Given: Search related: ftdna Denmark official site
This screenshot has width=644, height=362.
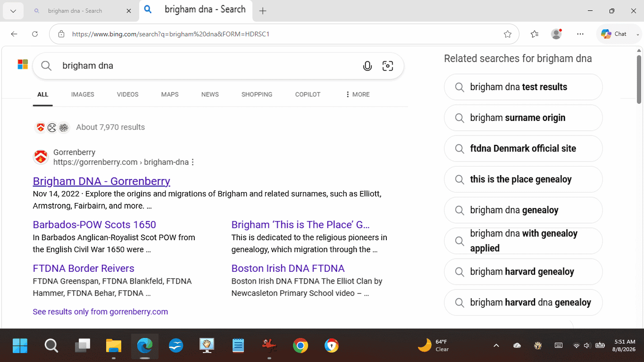Looking at the screenshot, I should 523,149.
